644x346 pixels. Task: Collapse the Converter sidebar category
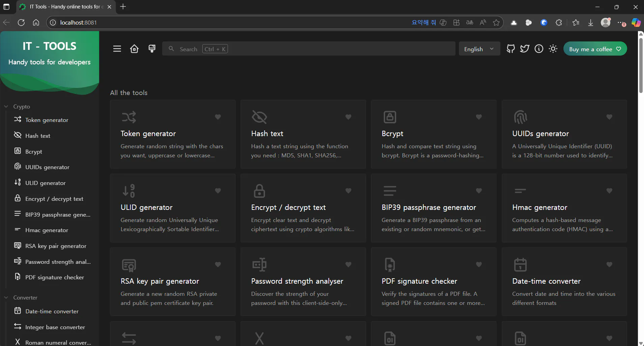click(x=6, y=297)
